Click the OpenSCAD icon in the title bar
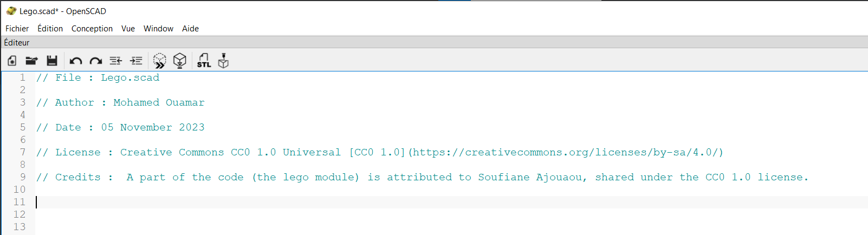 click(x=11, y=11)
